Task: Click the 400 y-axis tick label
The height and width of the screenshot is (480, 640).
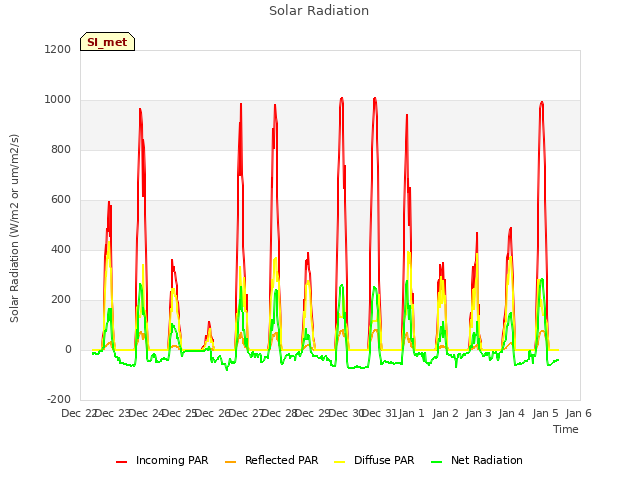Action: tap(61, 249)
